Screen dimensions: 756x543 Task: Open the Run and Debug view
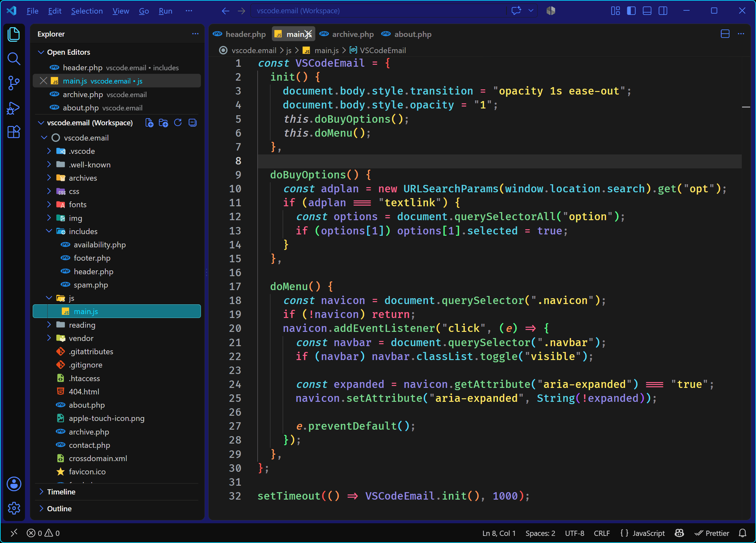tap(14, 108)
